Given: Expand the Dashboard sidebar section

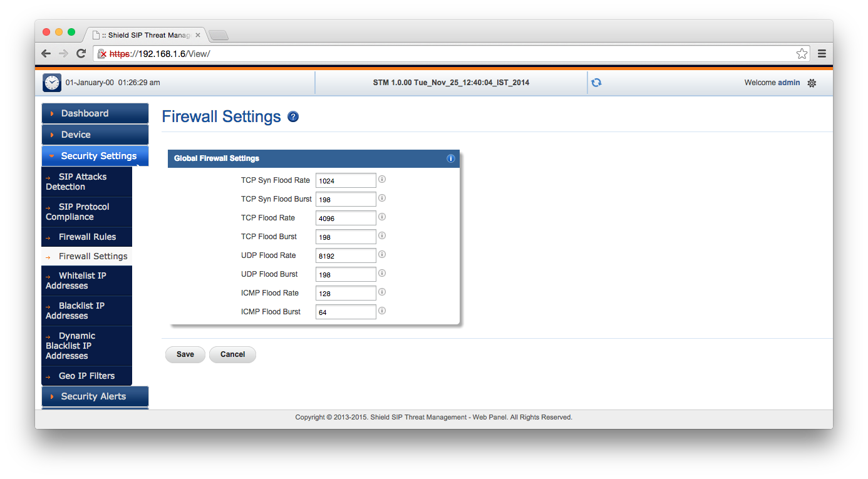Looking at the screenshot, I should 95,113.
